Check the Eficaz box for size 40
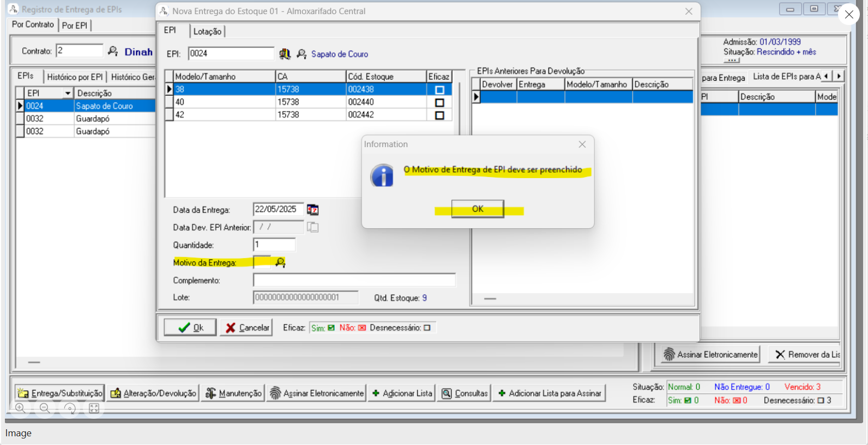Viewport: 868px width, 445px height. (439, 102)
